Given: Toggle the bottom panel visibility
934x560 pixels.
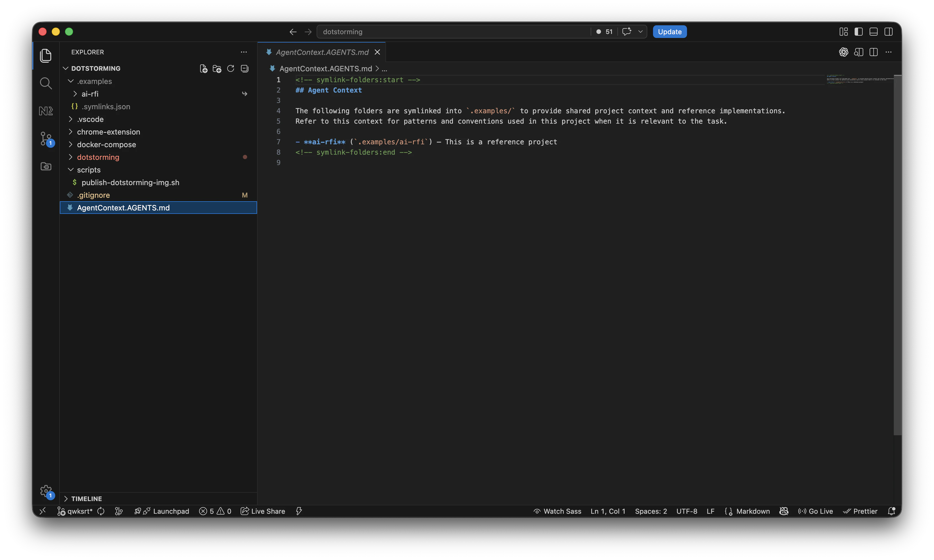Looking at the screenshot, I should (x=873, y=32).
